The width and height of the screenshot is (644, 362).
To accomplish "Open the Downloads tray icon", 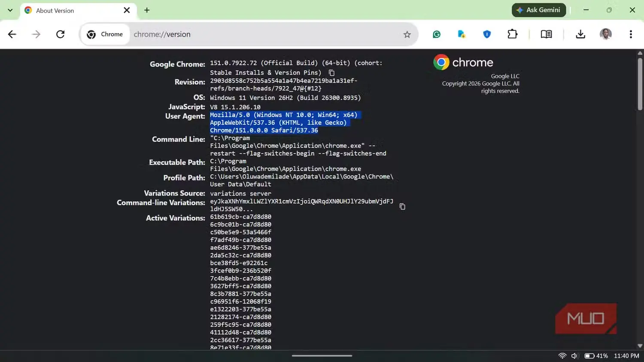I will click(580, 34).
